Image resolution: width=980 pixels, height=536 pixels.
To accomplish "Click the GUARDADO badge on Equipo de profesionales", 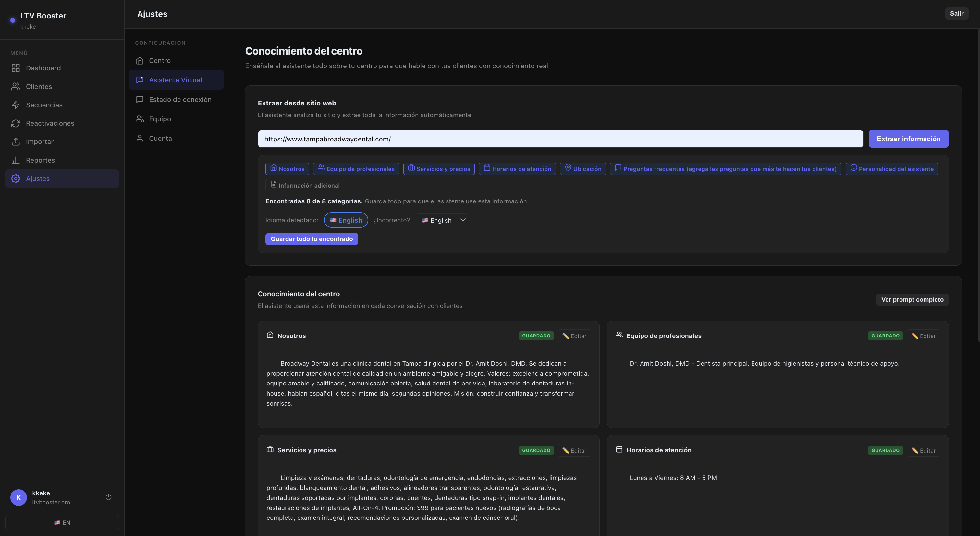I will pos(885,336).
